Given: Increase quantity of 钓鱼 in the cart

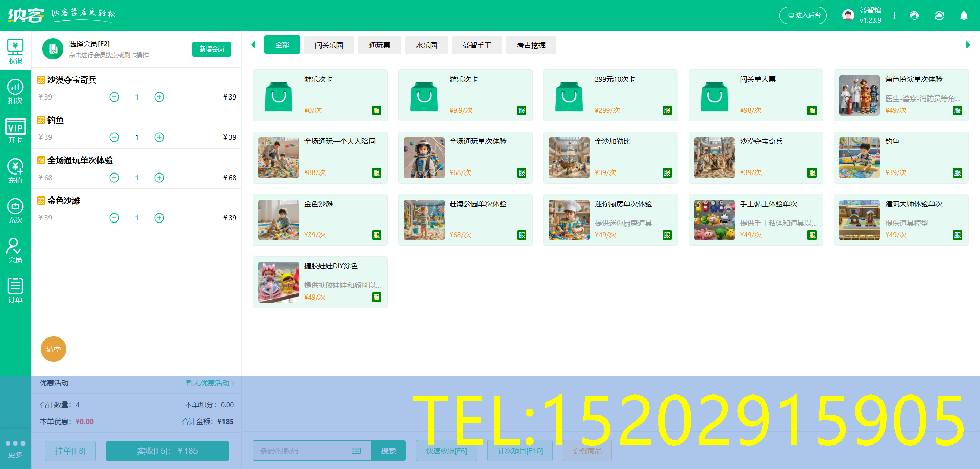Looking at the screenshot, I should click(159, 137).
